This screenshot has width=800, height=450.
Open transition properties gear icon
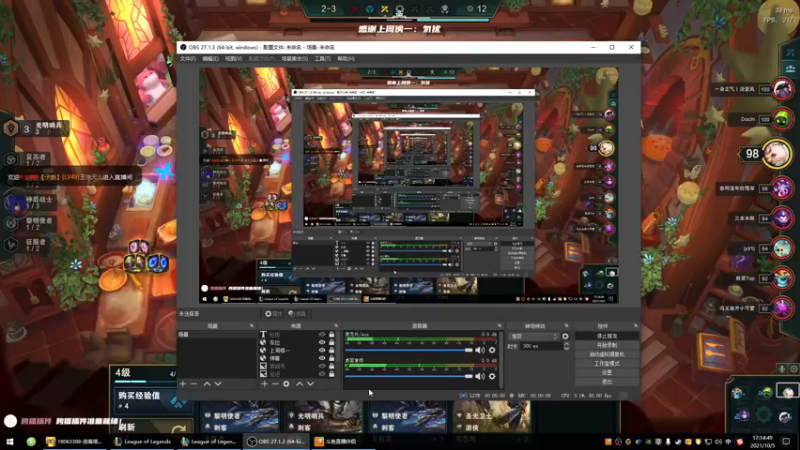tap(565, 336)
